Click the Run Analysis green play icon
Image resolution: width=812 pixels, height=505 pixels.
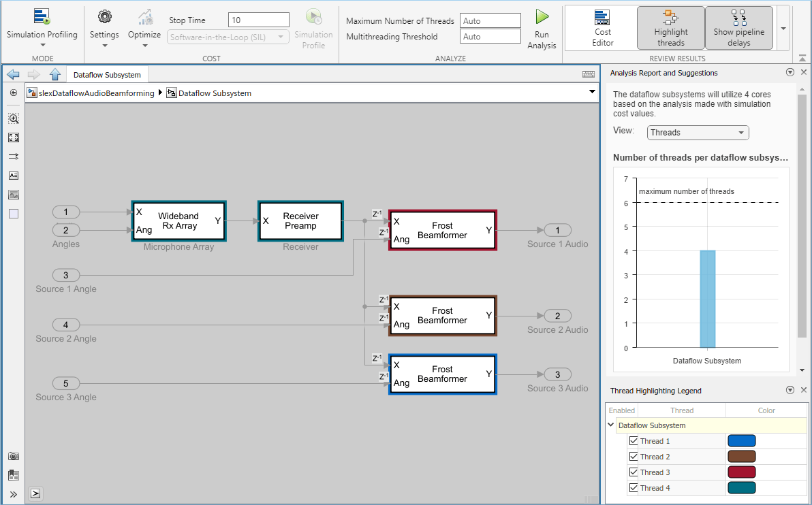click(542, 18)
